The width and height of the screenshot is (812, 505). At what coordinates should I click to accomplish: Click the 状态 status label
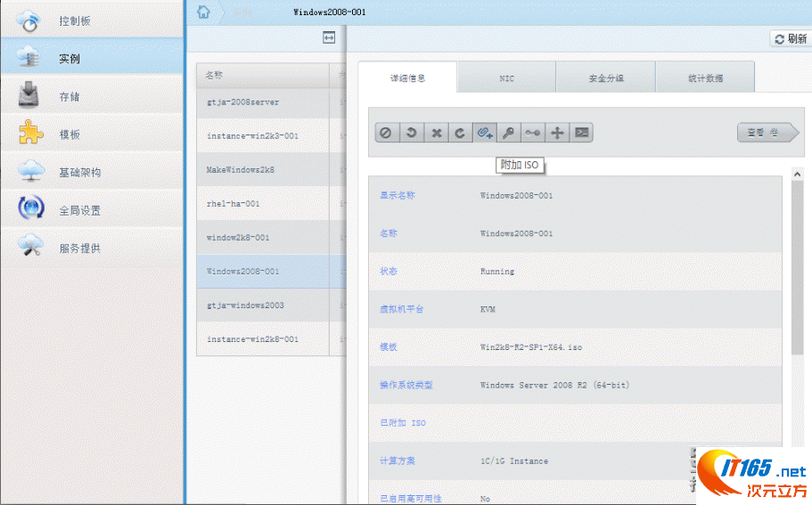[x=389, y=271]
